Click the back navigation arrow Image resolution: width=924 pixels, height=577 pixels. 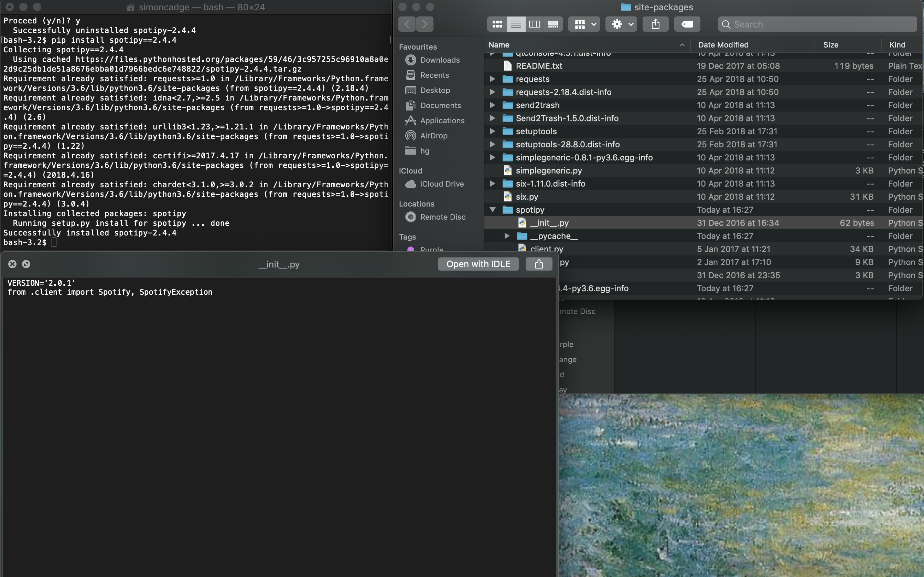(406, 24)
